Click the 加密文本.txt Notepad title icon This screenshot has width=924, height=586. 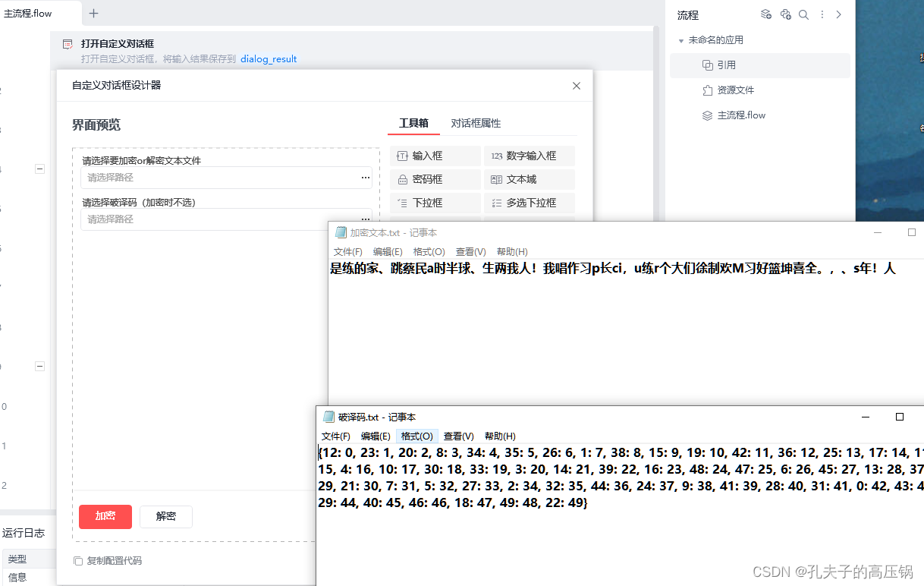coord(341,232)
